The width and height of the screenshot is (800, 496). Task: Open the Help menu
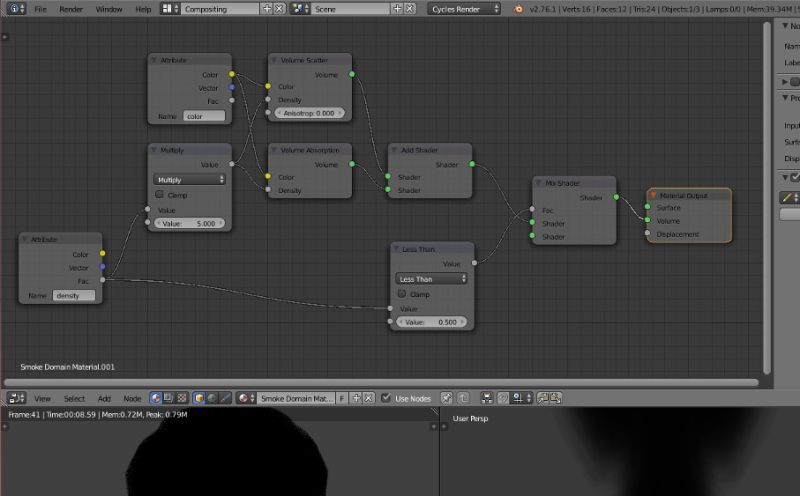pyautogui.click(x=143, y=9)
